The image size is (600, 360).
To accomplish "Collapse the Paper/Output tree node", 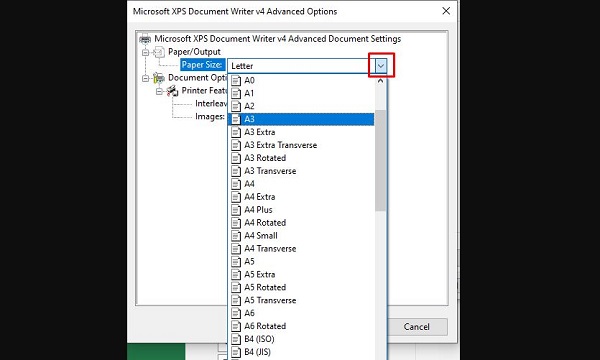I will [x=145, y=52].
